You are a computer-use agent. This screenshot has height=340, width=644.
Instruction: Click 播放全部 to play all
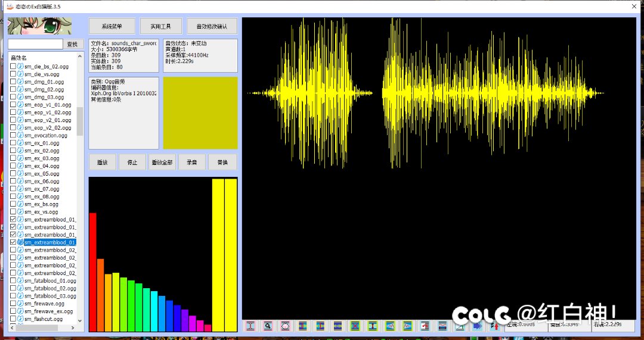click(x=162, y=162)
